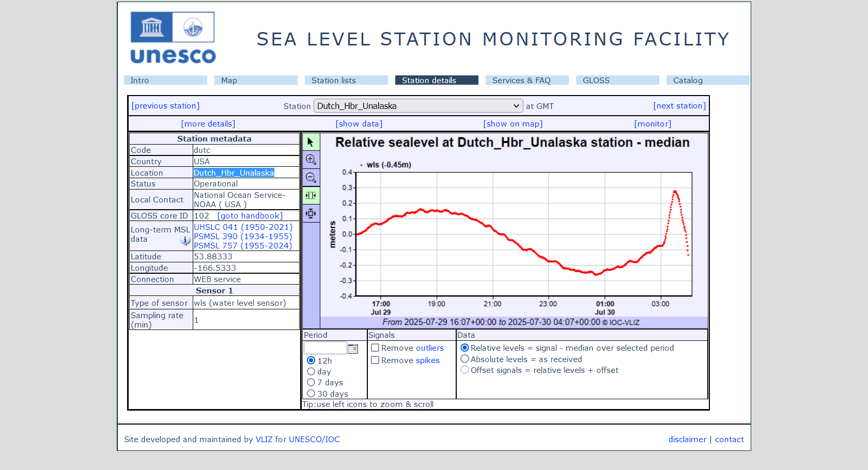Enable the Remove outliers checkbox
Viewport: 868px width, 470px height.
coord(375,348)
